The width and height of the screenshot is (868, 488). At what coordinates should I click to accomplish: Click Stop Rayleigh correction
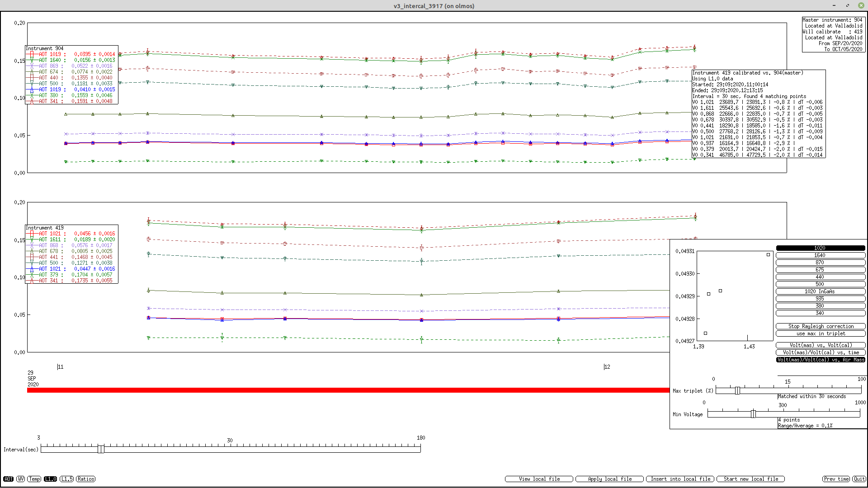[820, 326]
